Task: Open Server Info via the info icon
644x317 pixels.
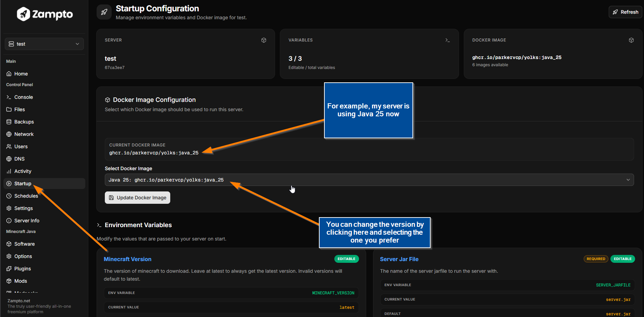Action: 9,221
